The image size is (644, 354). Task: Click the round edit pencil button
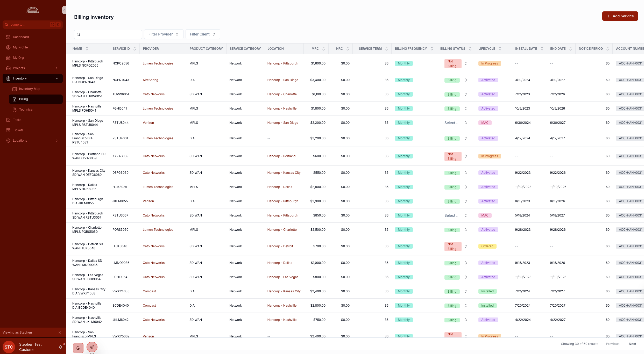[x=92, y=347]
